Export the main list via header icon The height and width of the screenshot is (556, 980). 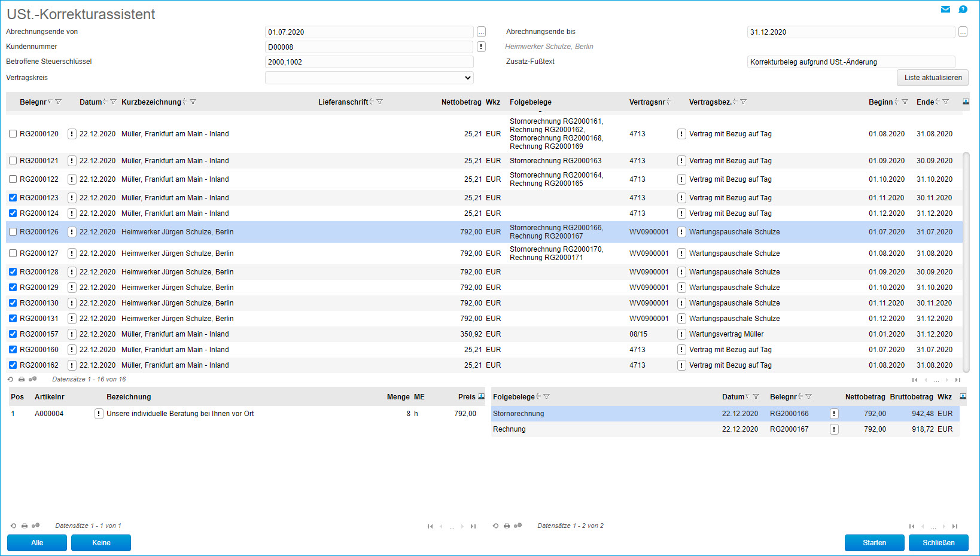click(x=966, y=102)
